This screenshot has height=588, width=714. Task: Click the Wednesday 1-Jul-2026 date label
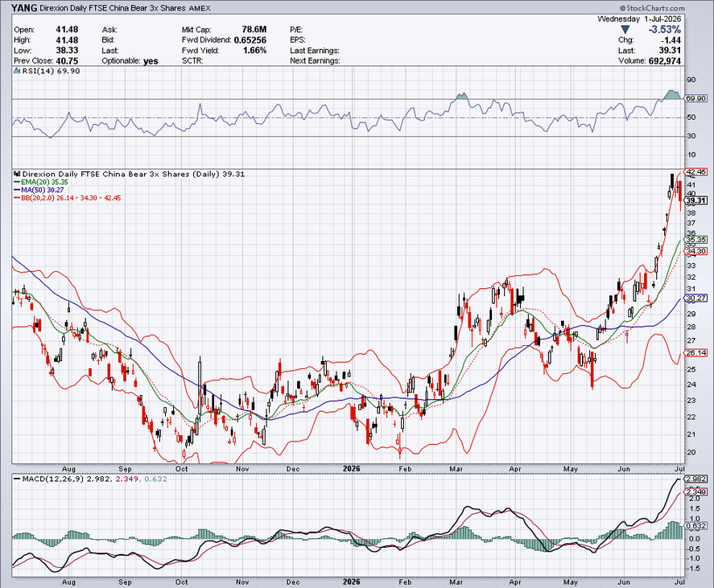(x=639, y=19)
